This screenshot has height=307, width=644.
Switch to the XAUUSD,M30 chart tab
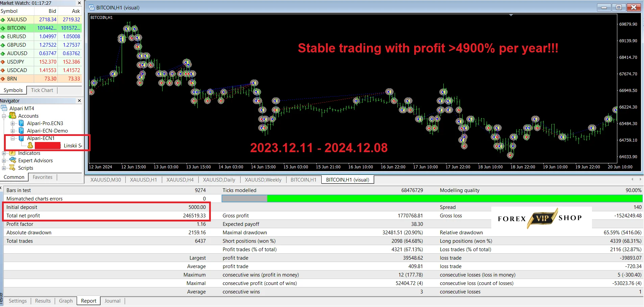[x=105, y=180]
